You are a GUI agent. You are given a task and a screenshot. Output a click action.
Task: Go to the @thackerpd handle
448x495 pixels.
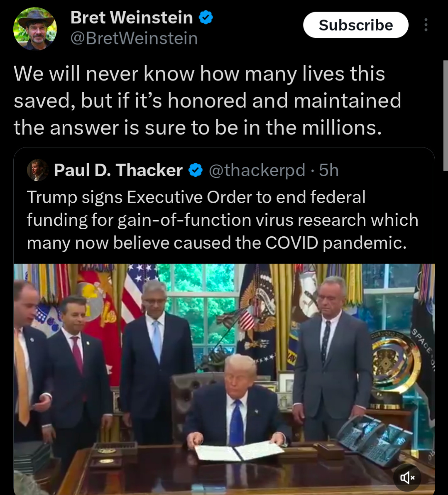coord(257,171)
